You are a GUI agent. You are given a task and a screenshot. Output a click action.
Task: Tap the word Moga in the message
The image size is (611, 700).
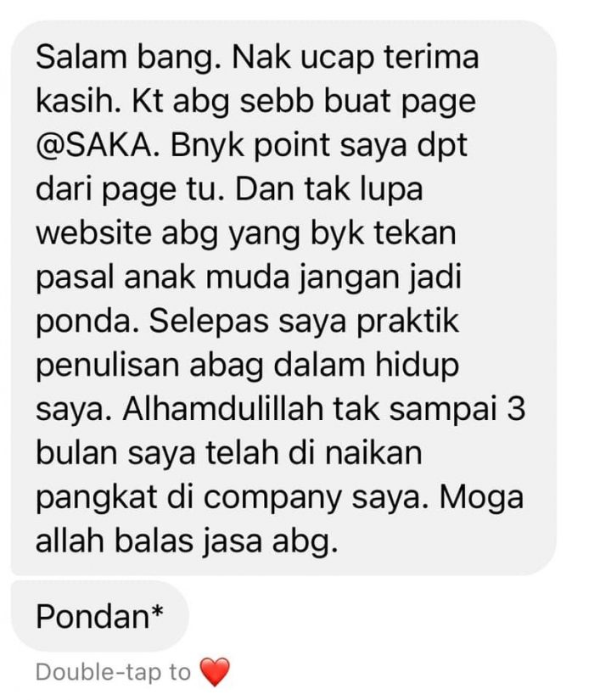pos(481,498)
